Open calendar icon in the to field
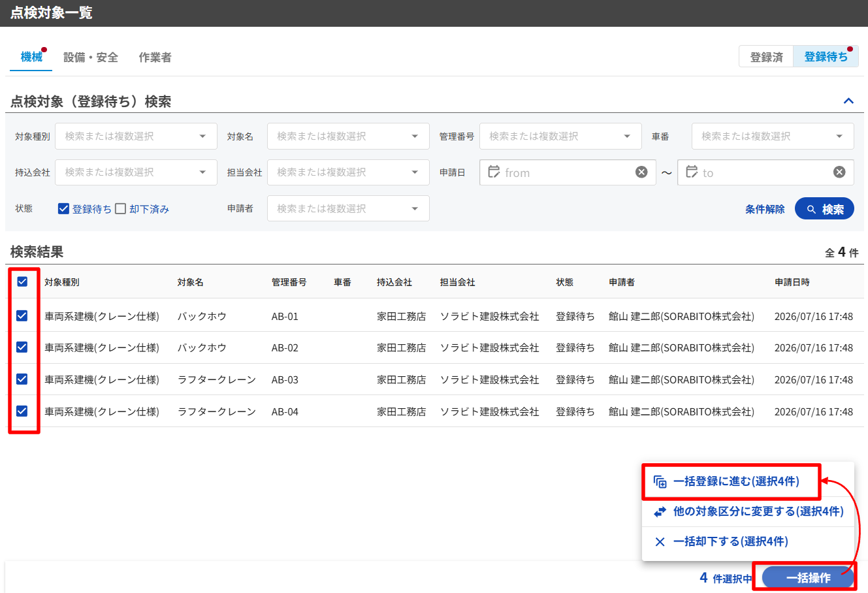 click(692, 172)
